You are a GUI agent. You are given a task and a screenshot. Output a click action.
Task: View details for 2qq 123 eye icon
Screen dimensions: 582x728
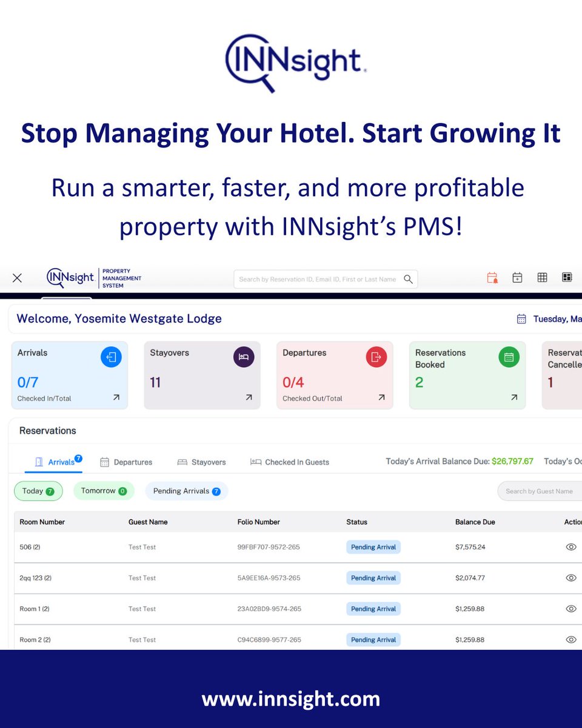pos(570,578)
